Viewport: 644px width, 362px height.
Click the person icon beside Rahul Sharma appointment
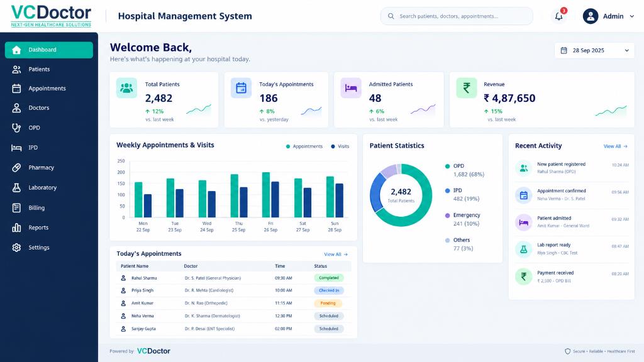click(123, 278)
